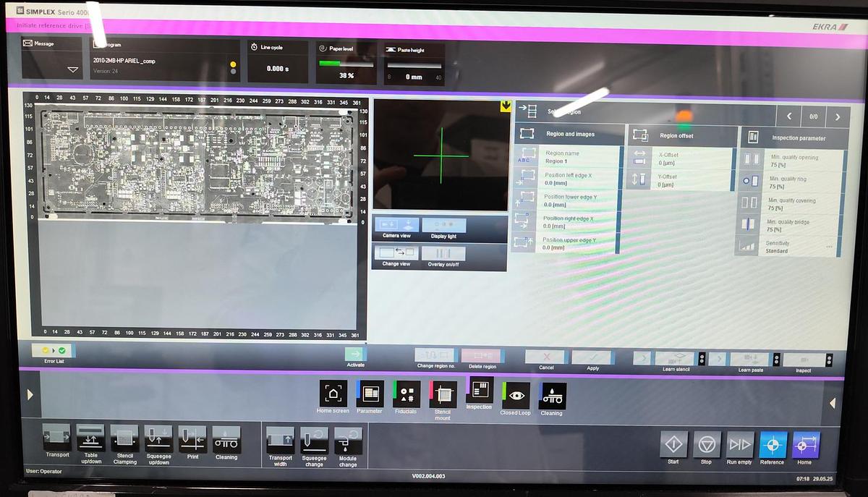Expand the Message dropdown arrow
Image resolution: width=868 pixels, height=497 pixels.
[72, 70]
